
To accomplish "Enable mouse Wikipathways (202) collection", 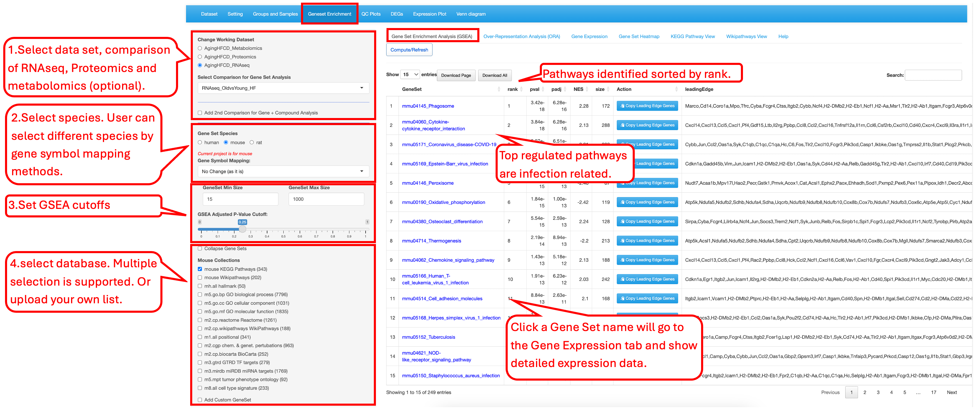I will tap(200, 277).
